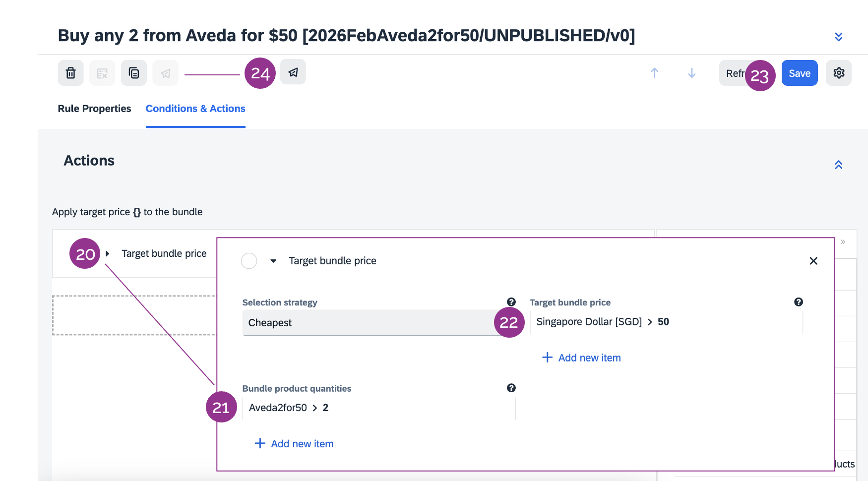Click the copy rule icon
This screenshot has width=868, height=481.
(x=134, y=73)
